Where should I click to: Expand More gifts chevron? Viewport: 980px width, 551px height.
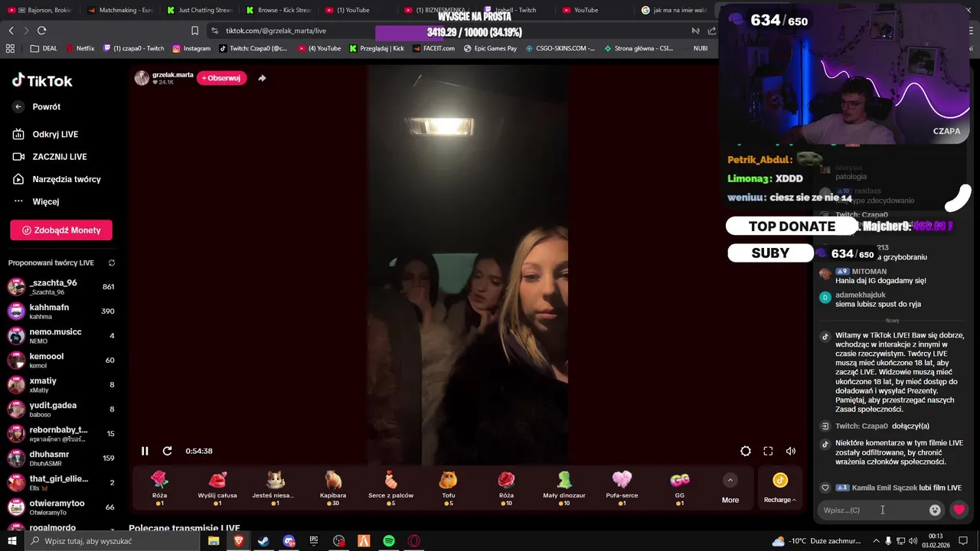pos(730,481)
